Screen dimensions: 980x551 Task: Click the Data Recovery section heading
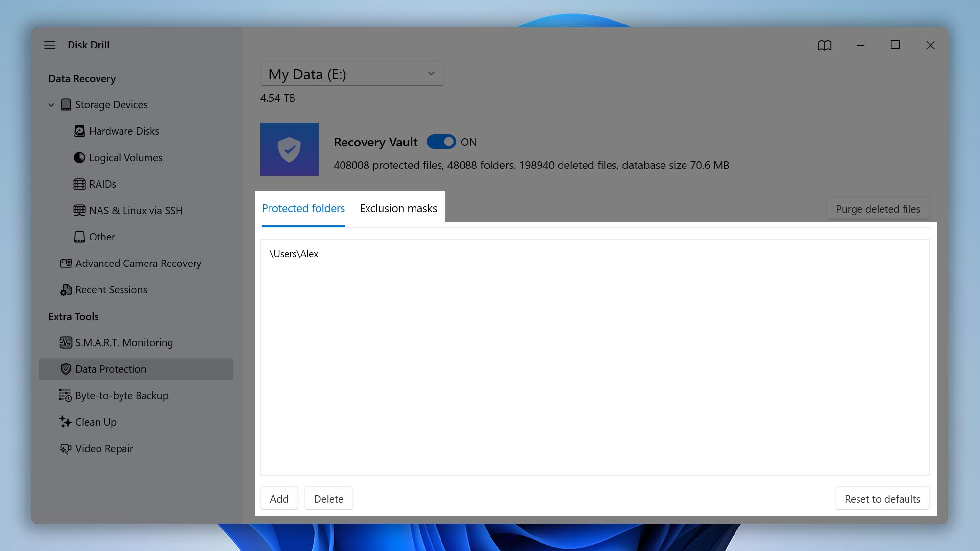tap(82, 79)
